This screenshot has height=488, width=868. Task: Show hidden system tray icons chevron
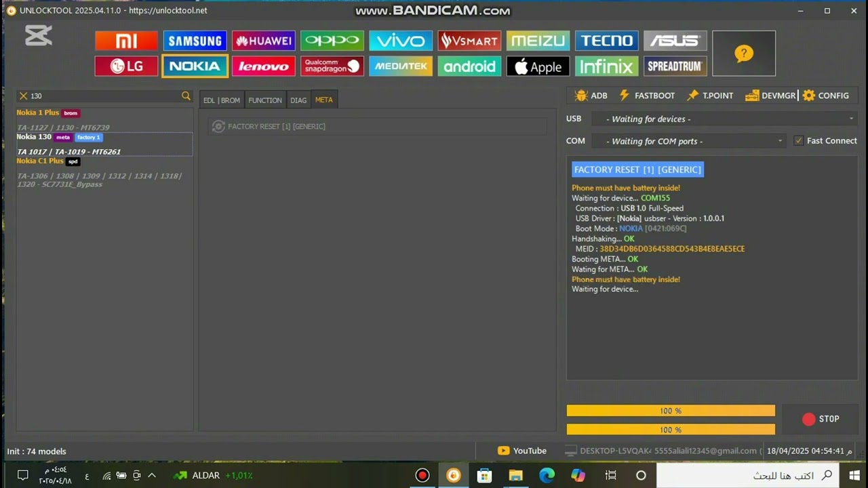[x=151, y=475]
